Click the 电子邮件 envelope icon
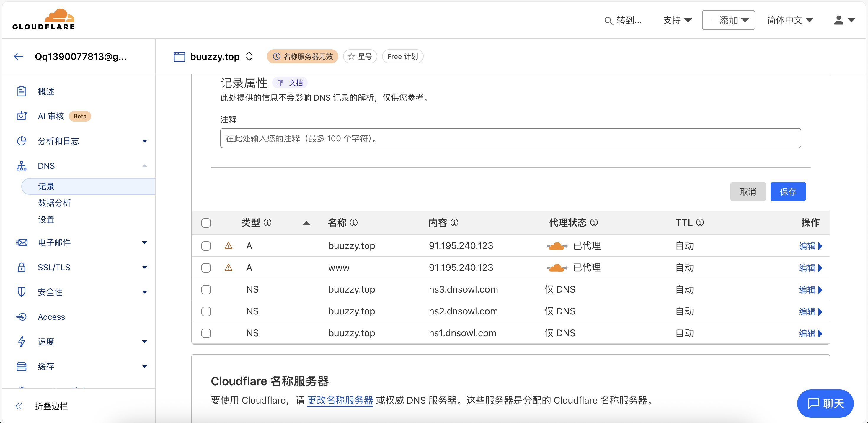The width and height of the screenshot is (868, 423). tap(22, 242)
